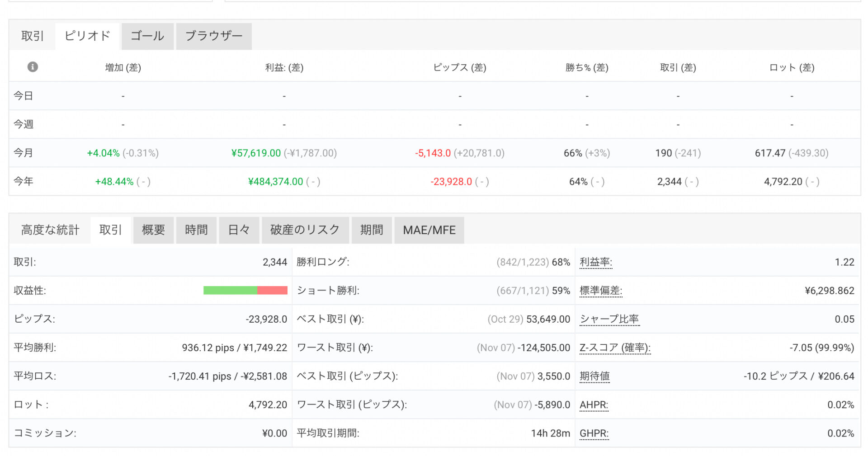Click the 今週 row label
Viewport: 868px width, 456px height.
click(x=24, y=124)
